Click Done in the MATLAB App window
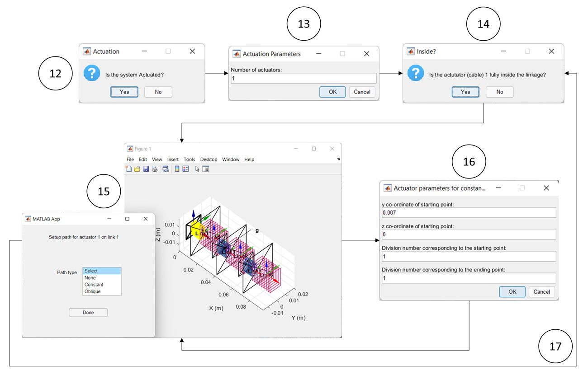The image size is (588, 375). (88, 312)
